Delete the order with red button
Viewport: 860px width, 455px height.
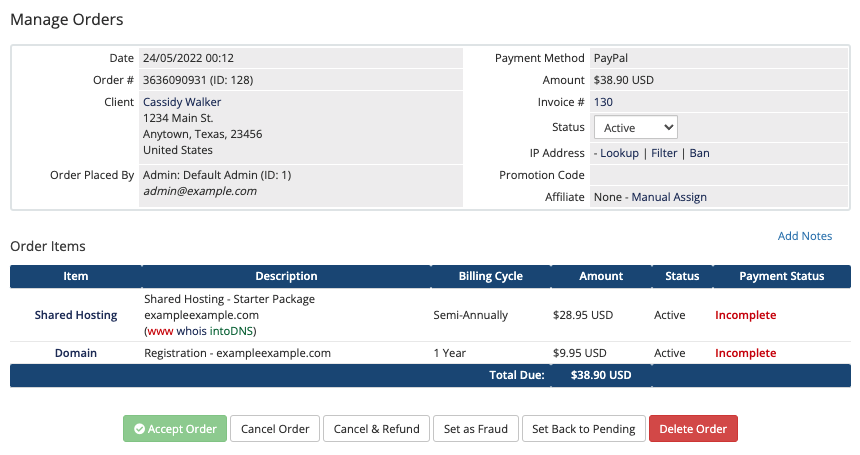click(x=693, y=429)
